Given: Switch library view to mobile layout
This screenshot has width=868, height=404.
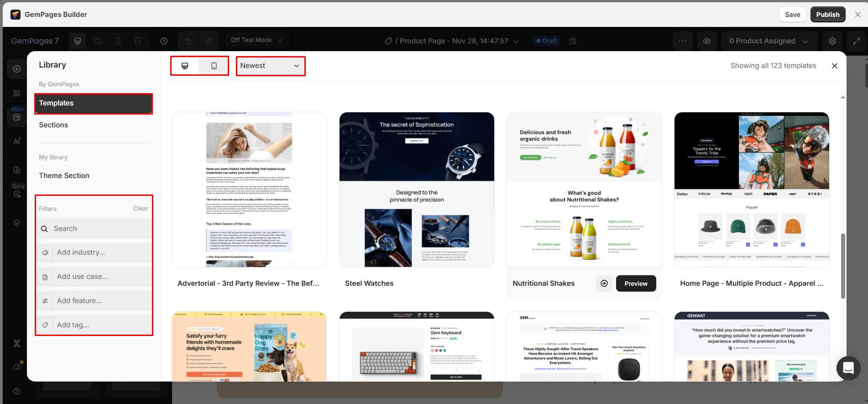Looking at the screenshot, I should (x=214, y=66).
